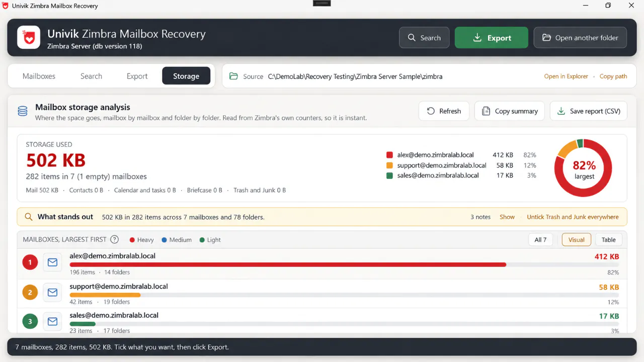
Task: Click Zimbra Server (db version 118) subtitle
Action: click(95, 46)
